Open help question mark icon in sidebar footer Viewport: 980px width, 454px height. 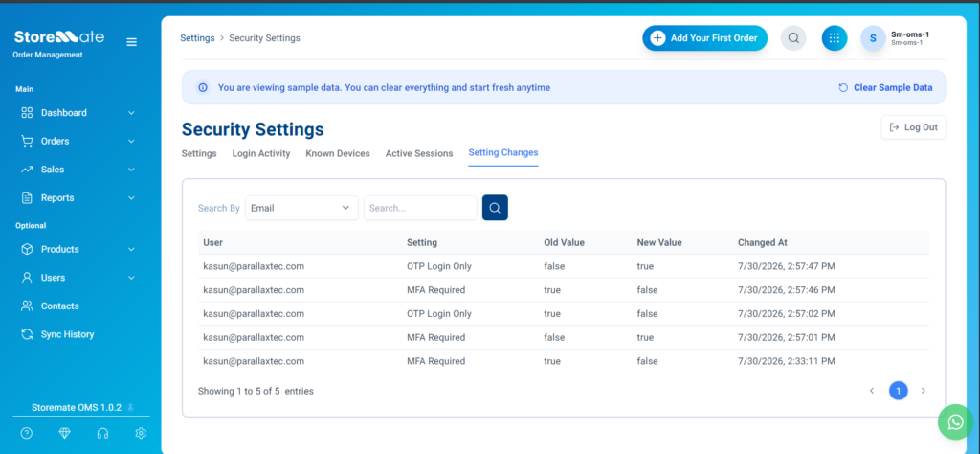pos(26,433)
